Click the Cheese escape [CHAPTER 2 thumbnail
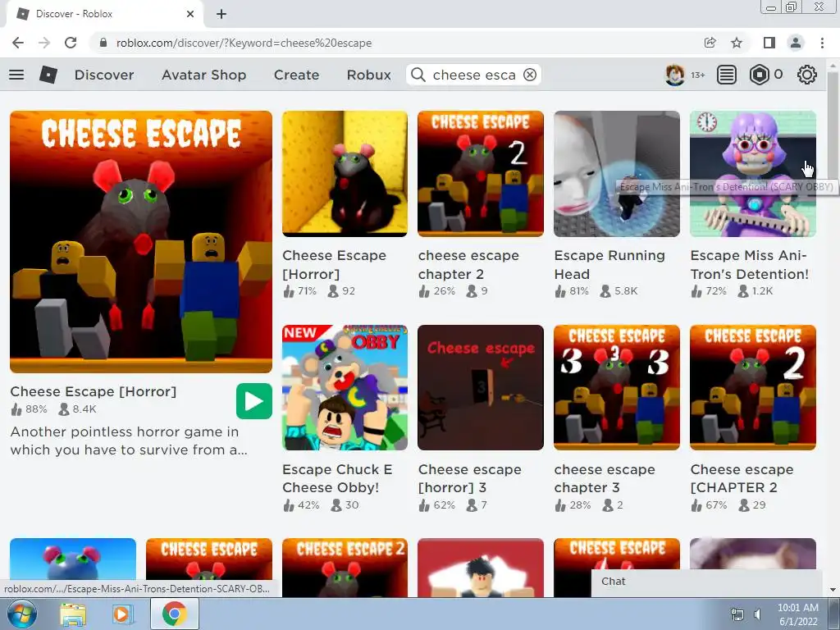 tap(753, 387)
